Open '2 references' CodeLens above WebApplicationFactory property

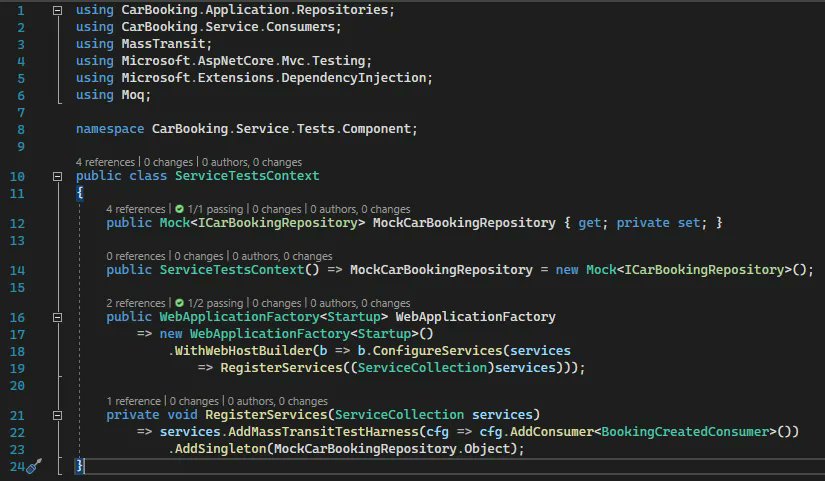pos(136,303)
